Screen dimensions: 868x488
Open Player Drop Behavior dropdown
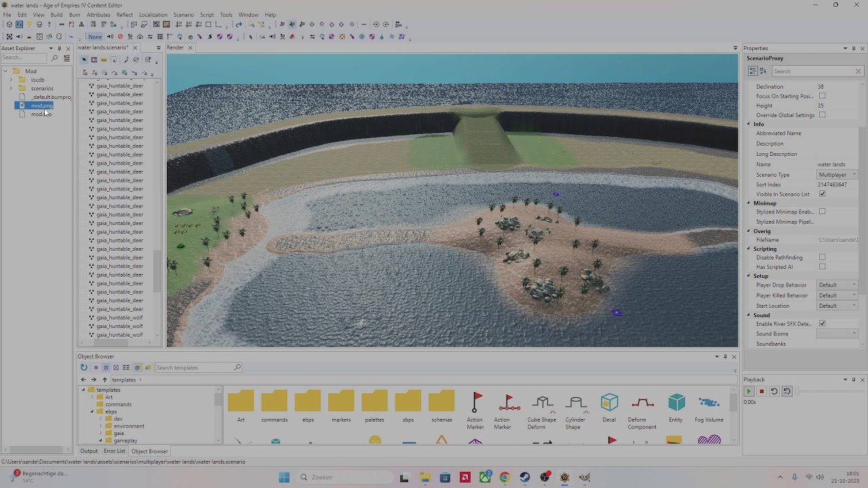[x=837, y=285]
